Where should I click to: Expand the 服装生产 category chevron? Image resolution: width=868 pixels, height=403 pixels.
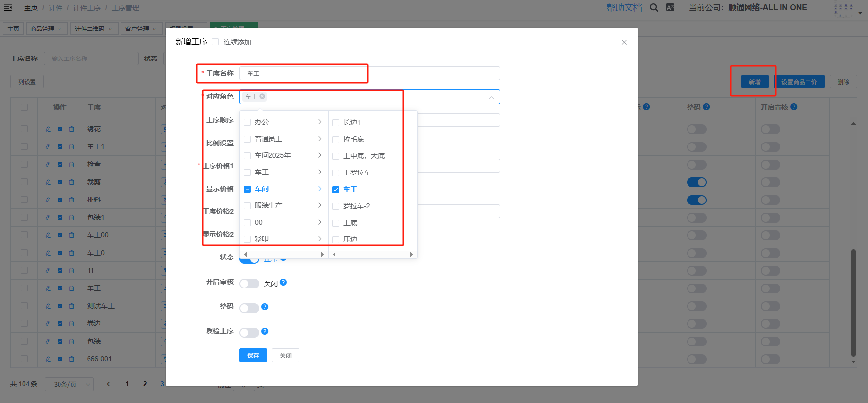tap(320, 205)
